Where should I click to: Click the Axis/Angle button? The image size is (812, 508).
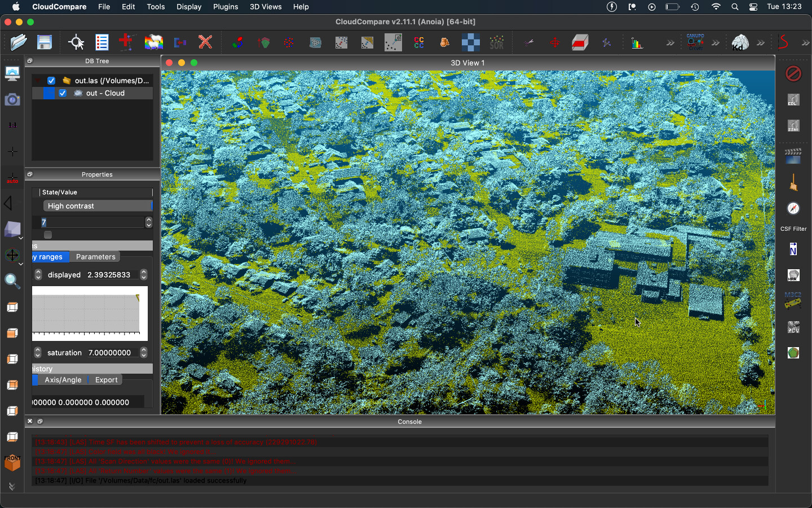pos(63,380)
